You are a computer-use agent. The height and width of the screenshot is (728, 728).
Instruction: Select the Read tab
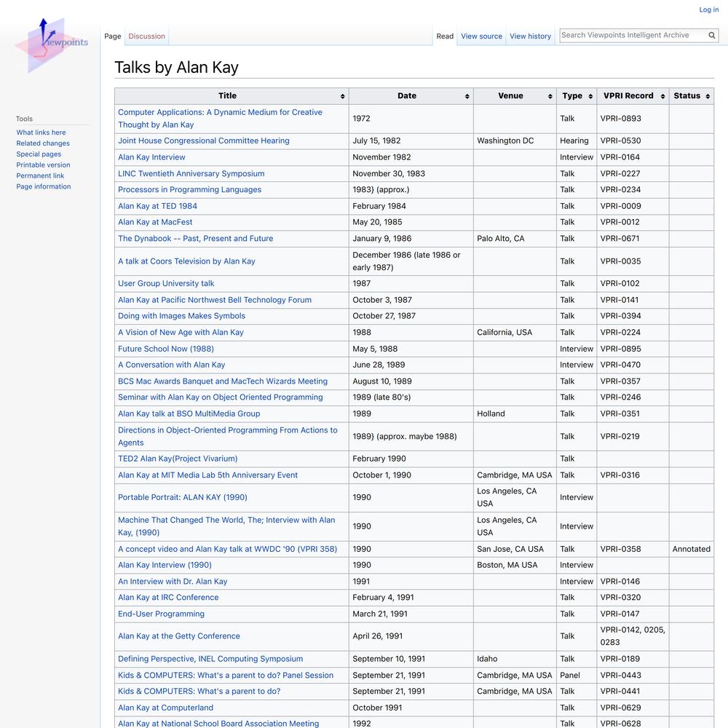pos(445,36)
